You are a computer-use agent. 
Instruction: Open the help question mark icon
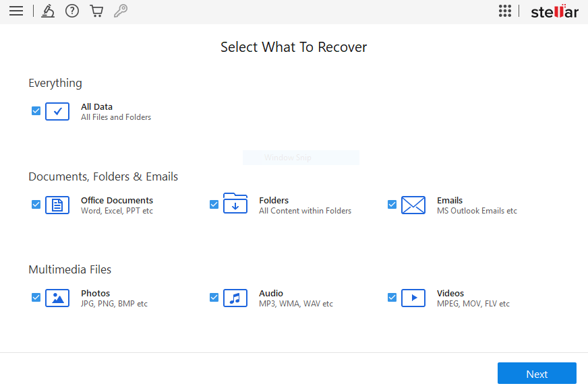tap(72, 11)
